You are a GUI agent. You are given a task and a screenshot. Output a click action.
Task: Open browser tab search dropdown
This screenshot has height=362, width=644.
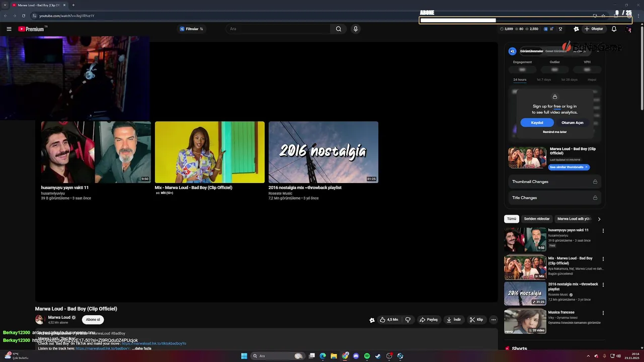tap(6, 5)
